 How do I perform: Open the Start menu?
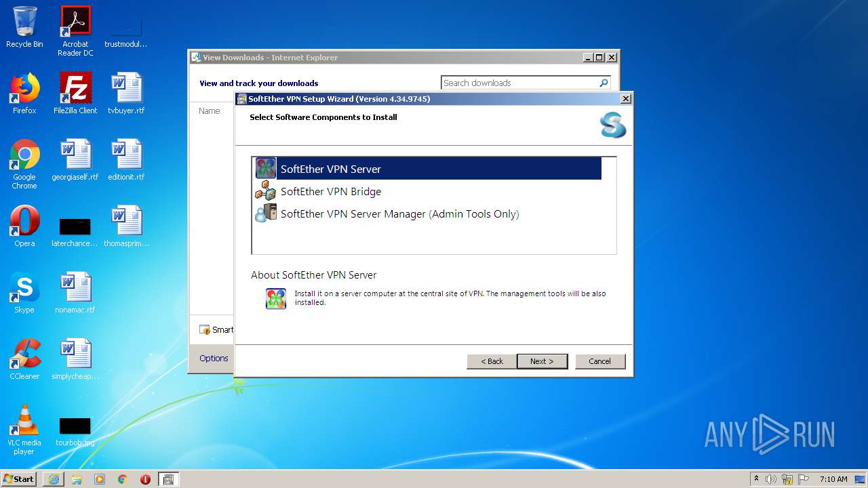[x=18, y=479]
